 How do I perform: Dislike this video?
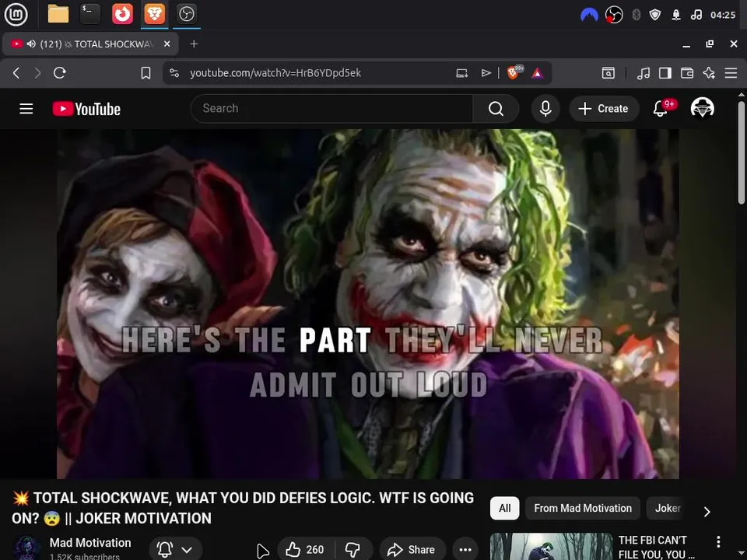click(353, 550)
